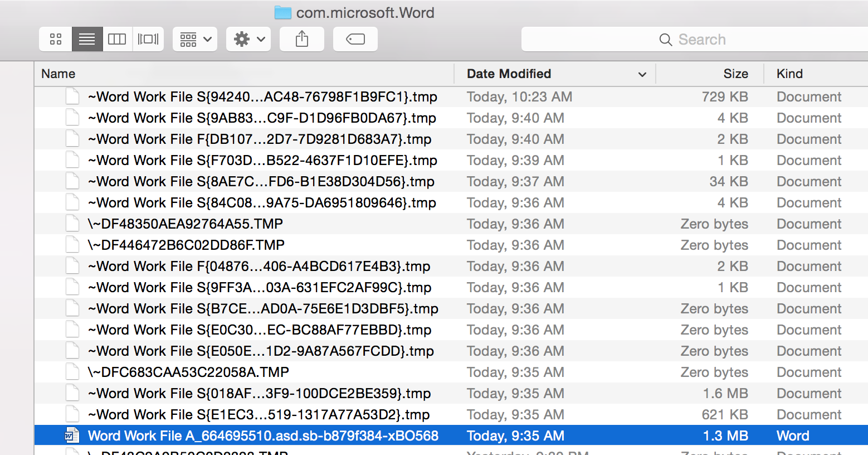Image resolution: width=868 pixels, height=455 pixels.
Task: Select file S{F703D…B522-4637F1D10EFE}.tmp
Action: click(x=262, y=161)
